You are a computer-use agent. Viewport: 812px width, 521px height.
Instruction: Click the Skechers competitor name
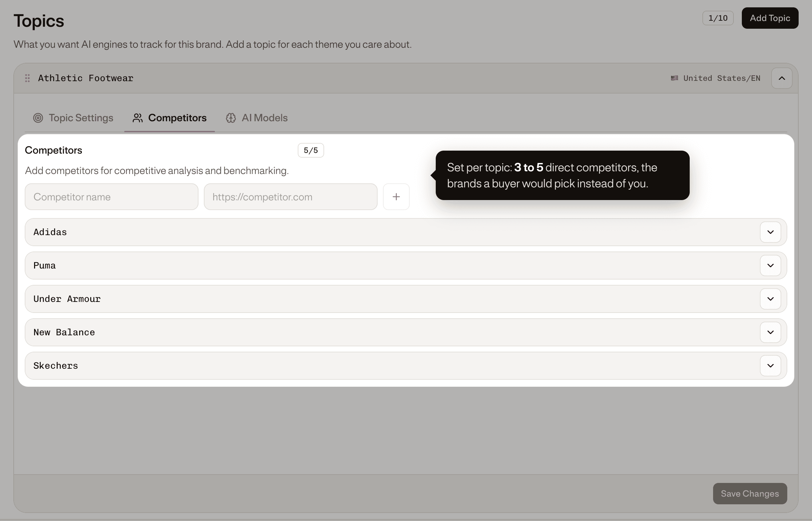(55, 366)
